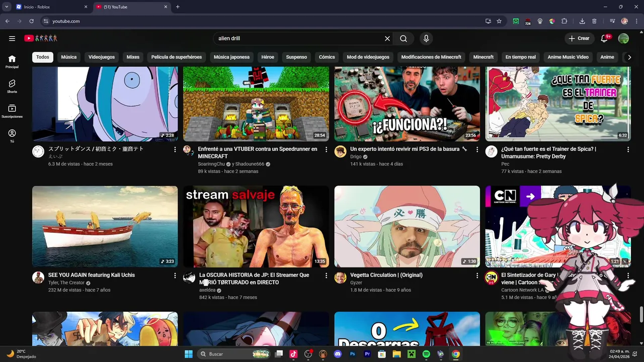
Task: Open the Chrome three-dot menu
Action: pyautogui.click(x=636, y=21)
